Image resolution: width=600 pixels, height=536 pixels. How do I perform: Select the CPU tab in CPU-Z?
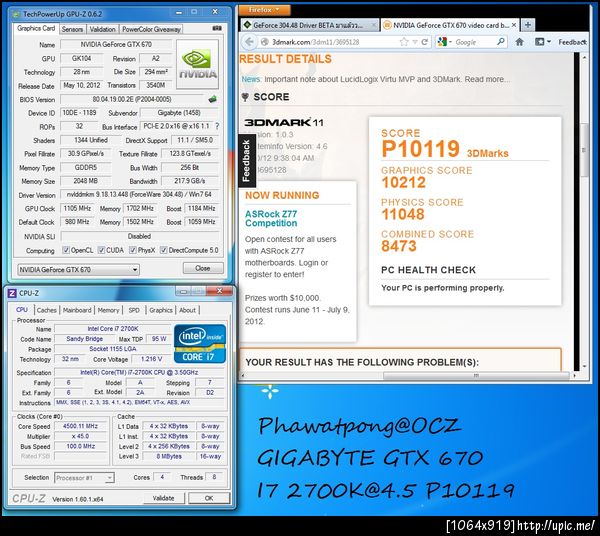(x=22, y=310)
